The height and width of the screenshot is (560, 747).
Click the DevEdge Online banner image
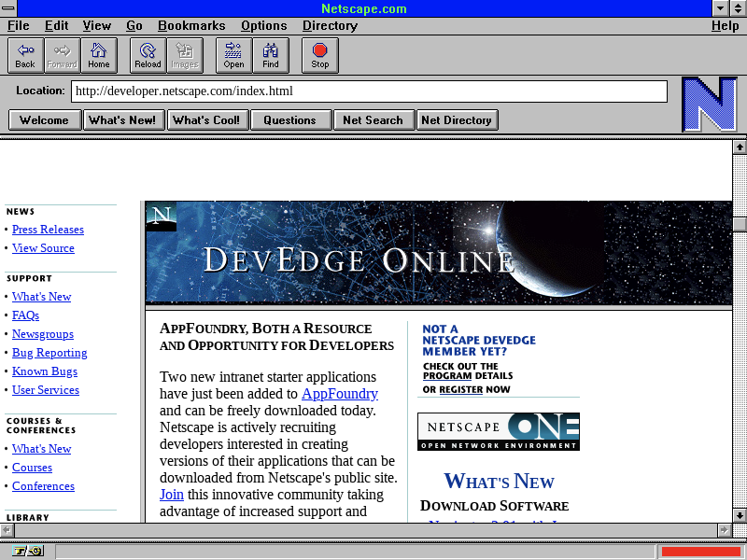pyautogui.click(x=438, y=253)
